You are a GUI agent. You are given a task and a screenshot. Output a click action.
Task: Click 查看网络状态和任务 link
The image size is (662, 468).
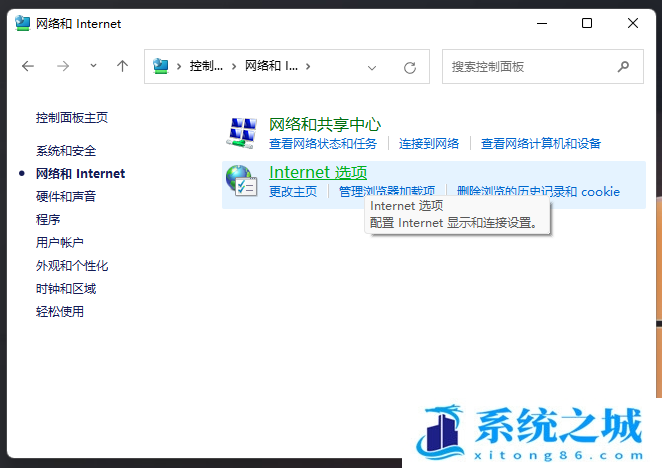pos(323,144)
